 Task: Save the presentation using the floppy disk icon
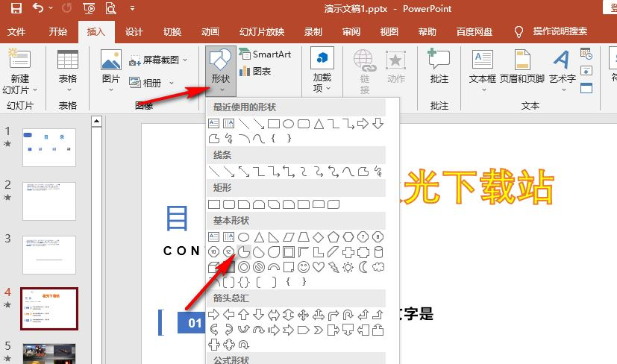(x=16, y=8)
